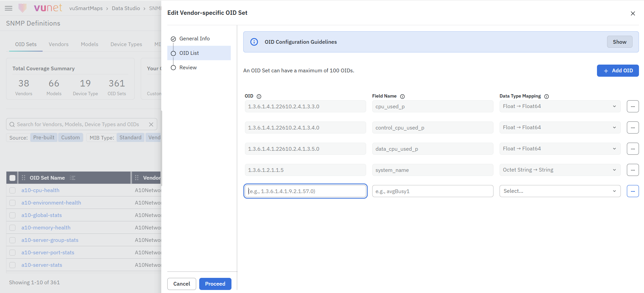Click the Data Type Mapping info icon

click(547, 97)
